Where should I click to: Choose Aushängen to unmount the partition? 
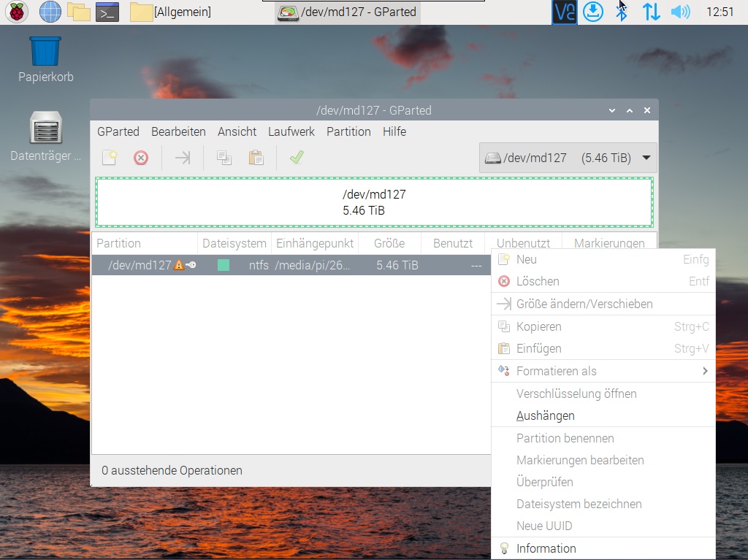[x=603, y=416]
